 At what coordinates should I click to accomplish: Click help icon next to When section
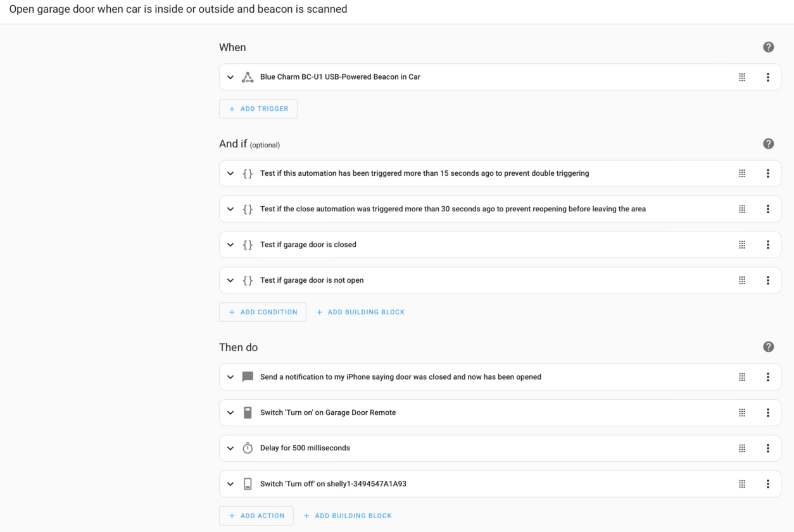768,47
